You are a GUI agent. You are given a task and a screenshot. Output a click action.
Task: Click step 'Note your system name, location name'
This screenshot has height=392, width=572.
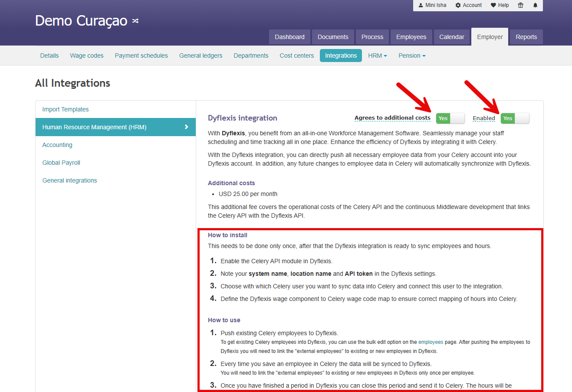[329, 274]
